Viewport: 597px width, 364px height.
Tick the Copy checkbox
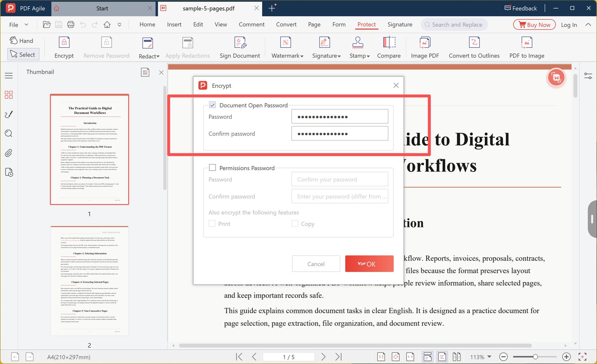[295, 224]
